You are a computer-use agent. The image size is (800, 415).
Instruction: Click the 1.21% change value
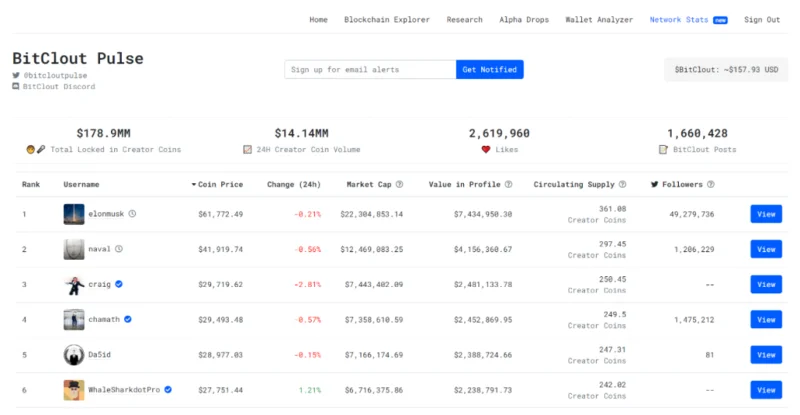click(310, 390)
